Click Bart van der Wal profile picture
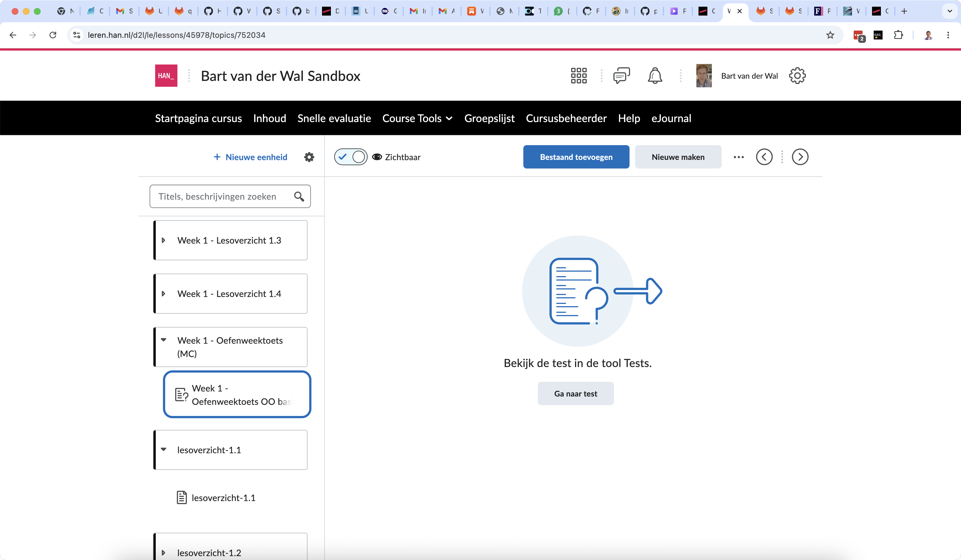 [x=704, y=75]
